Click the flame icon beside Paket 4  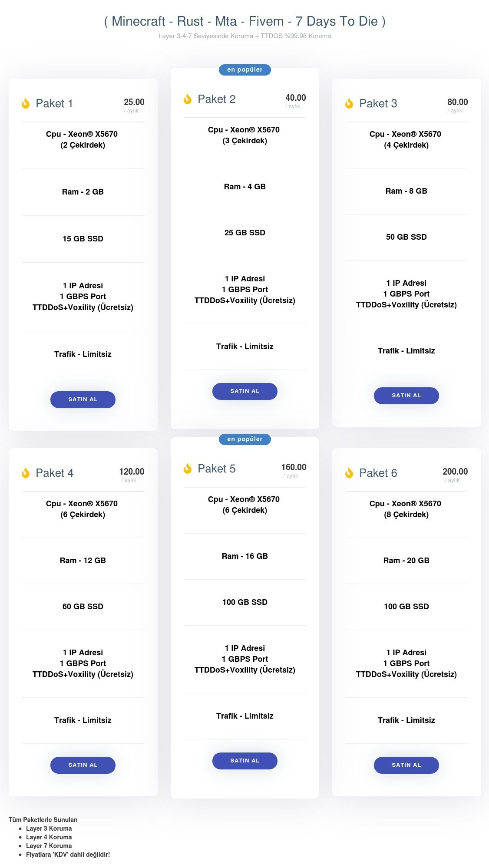coord(26,473)
